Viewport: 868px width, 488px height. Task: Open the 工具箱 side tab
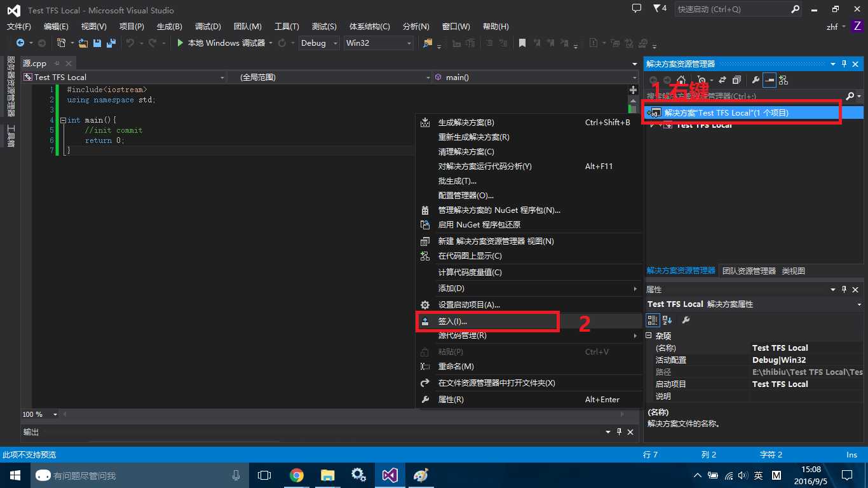click(x=11, y=136)
